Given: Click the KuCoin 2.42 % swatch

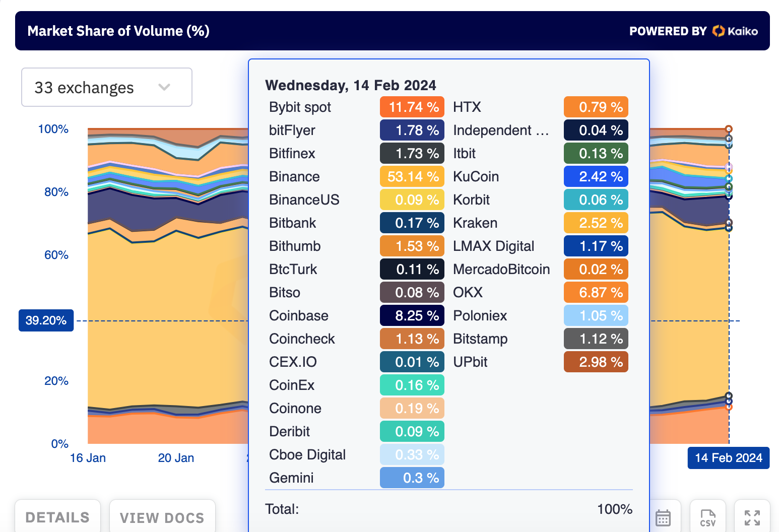Looking at the screenshot, I should tap(596, 177).
